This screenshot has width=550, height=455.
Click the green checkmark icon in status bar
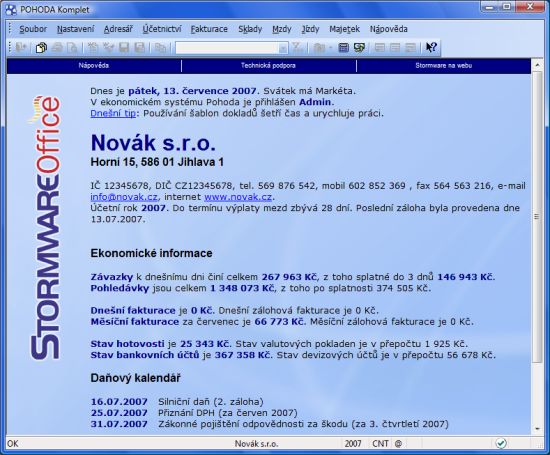501,443
